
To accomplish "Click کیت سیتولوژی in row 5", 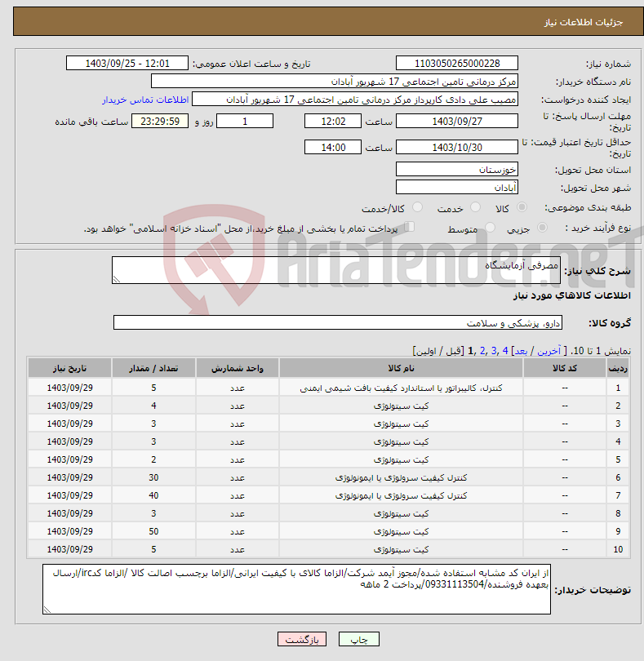I will pyautogui.click(x=401, y=459).
